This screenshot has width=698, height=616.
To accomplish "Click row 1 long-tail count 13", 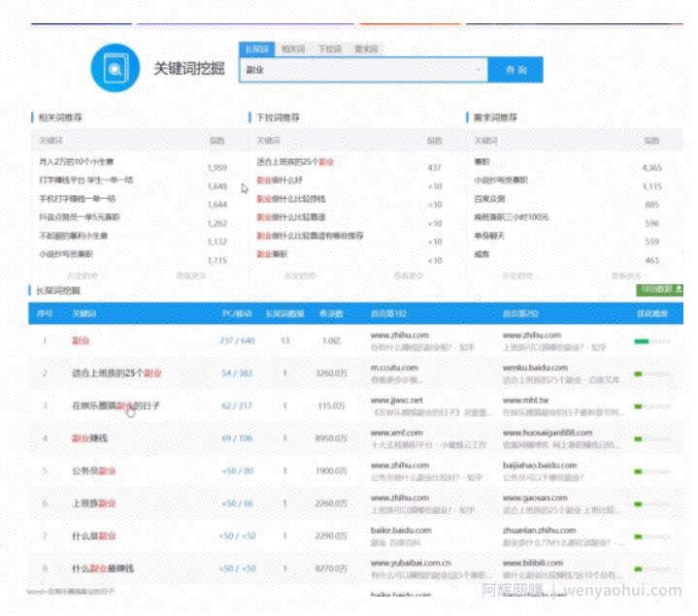I will 284,340.
